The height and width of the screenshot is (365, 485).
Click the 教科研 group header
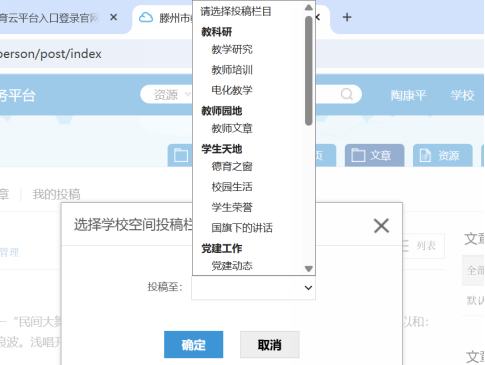(217, 32)
